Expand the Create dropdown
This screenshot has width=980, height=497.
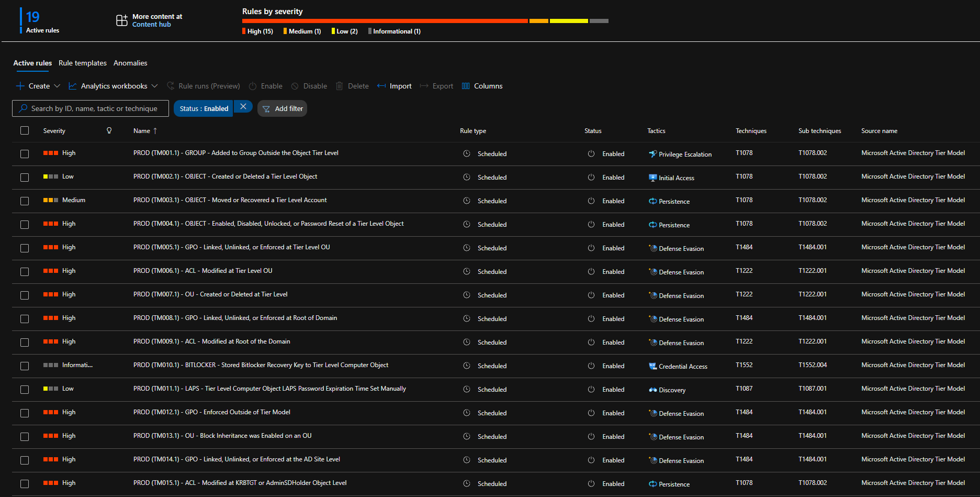38,86
